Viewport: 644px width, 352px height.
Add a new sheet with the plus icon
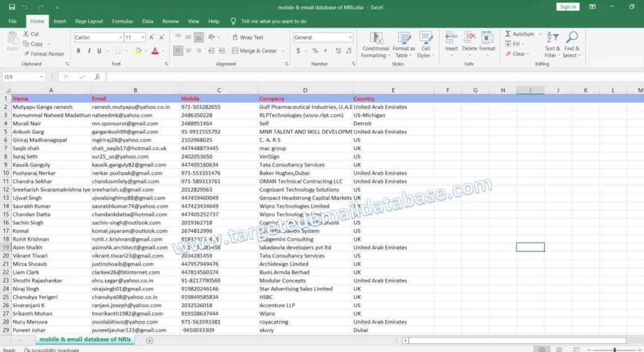(x=150, y=341)
